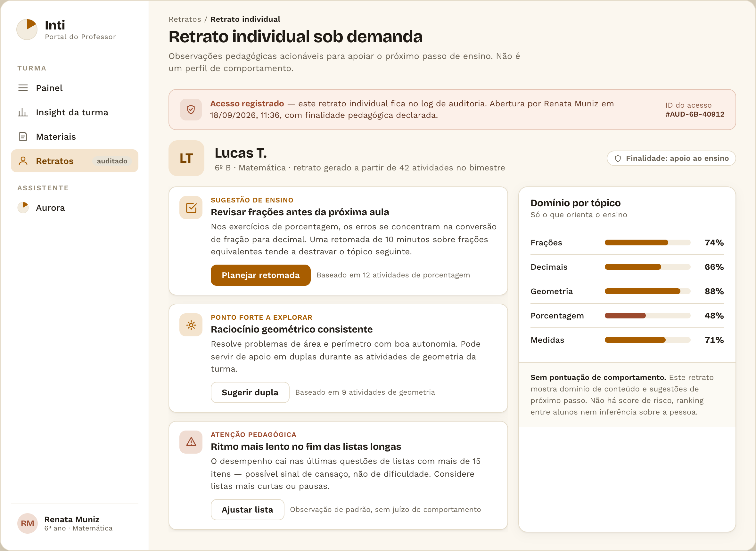This screenshot has height=551, width=756.
Task: Click the Planejar retomada button
Action: pyautogui.click(x=260, y=275)
